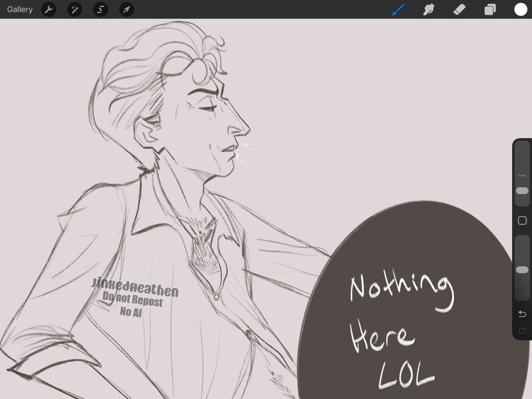Viewport: 532px width, 399px height.
Task: Activate the Transform arrow tool
Action: 127,9
